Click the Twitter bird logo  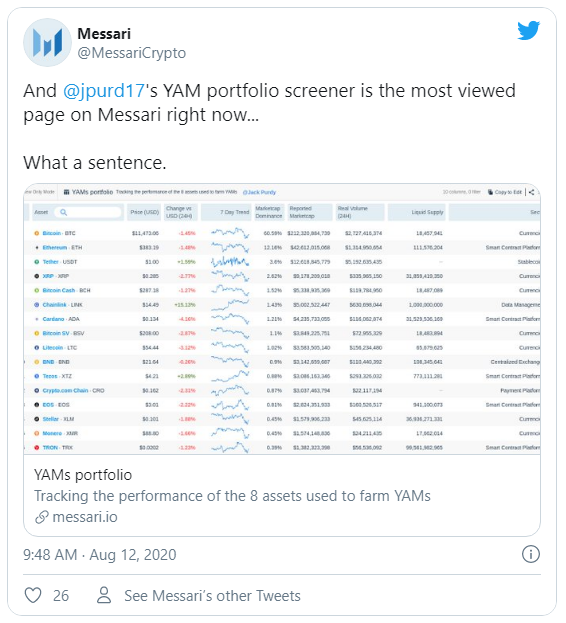point(529,31)
